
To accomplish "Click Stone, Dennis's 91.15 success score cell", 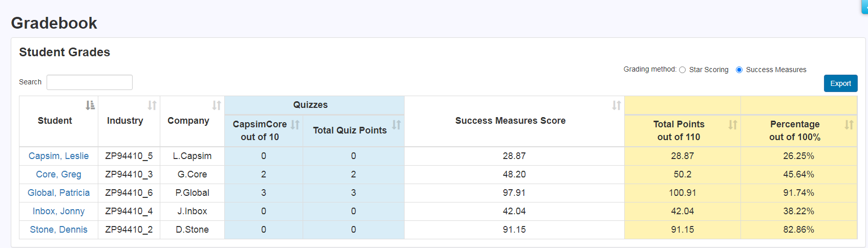I will tap(514, 230).
